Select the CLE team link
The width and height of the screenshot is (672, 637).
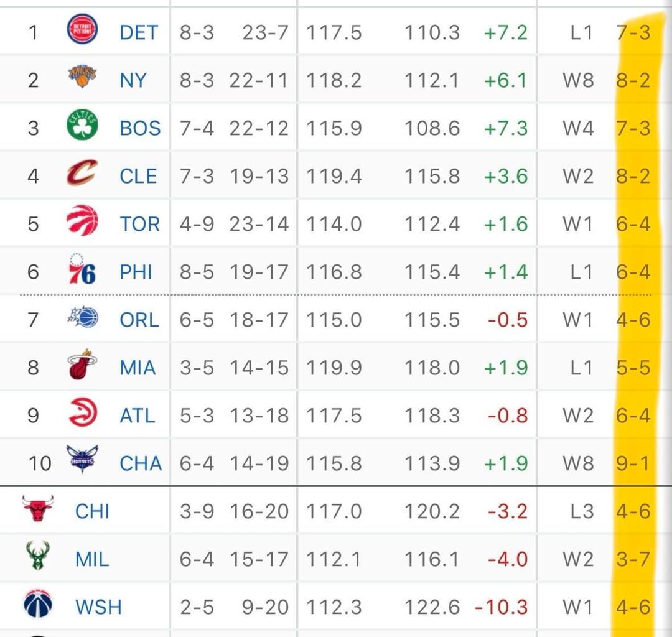[x=138, y=175]
